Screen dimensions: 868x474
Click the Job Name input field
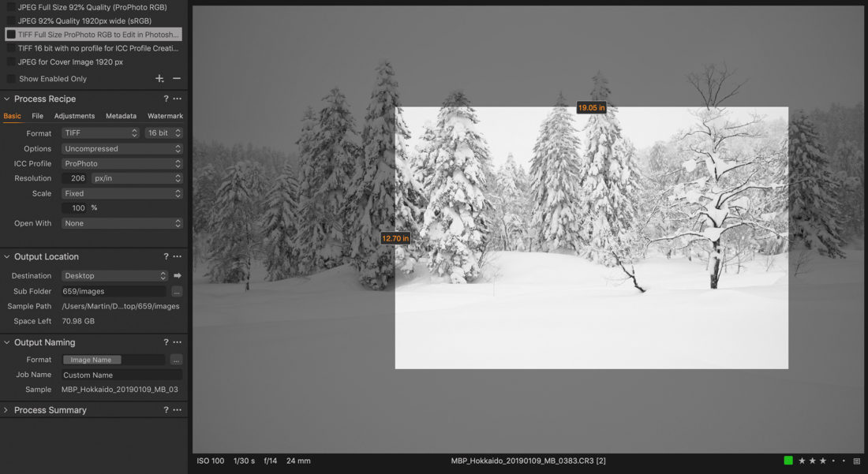(x=122, y=375)
